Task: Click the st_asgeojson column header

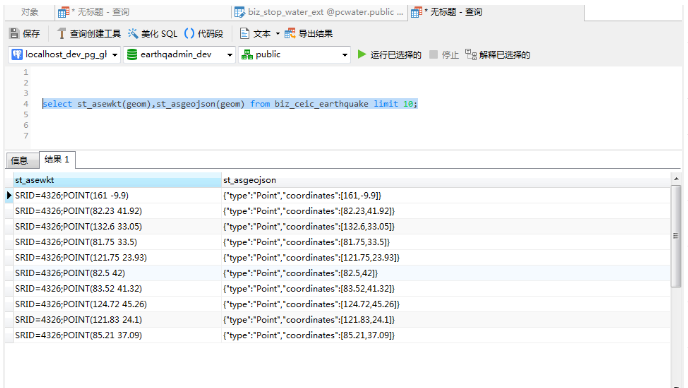Action: [x=446, y=180]
